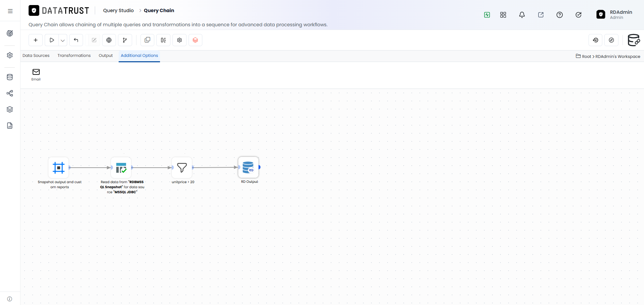The width and height of the screenshot is (644, 305).
Task: Click the 'RD Output' label
Action: click(x=249, y=182)
